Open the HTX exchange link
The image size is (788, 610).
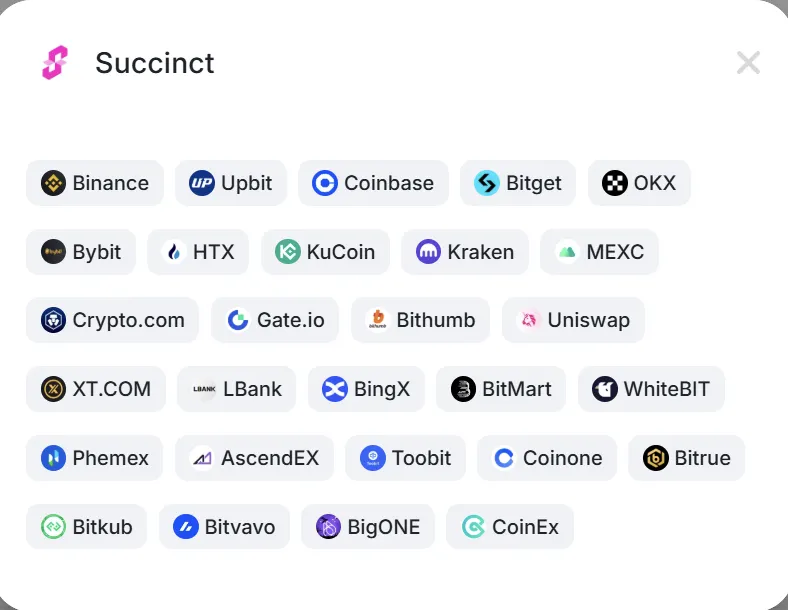[x=198, y=252]
